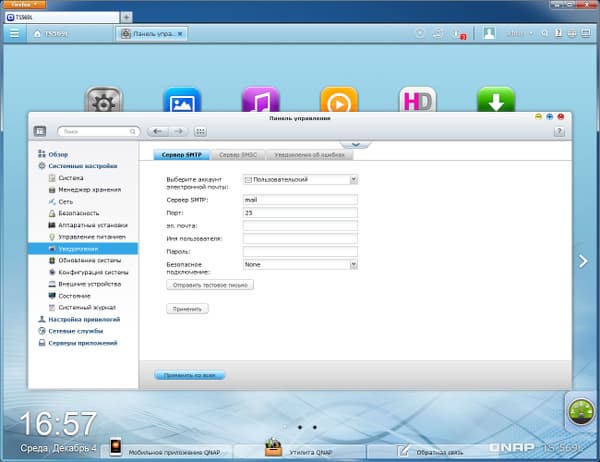Go back with the left arrow button
This screenshot has height=462, width=600.
point(157,131)
